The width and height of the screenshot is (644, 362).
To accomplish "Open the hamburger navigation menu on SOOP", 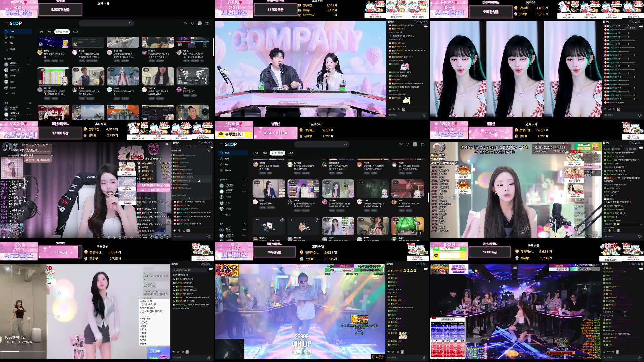I will click(x=6, y=23).
